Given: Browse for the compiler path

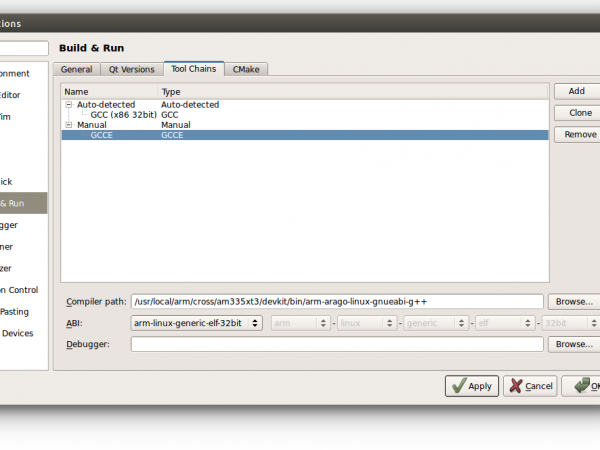Looking at the screenshot, I should click(574, 301).
